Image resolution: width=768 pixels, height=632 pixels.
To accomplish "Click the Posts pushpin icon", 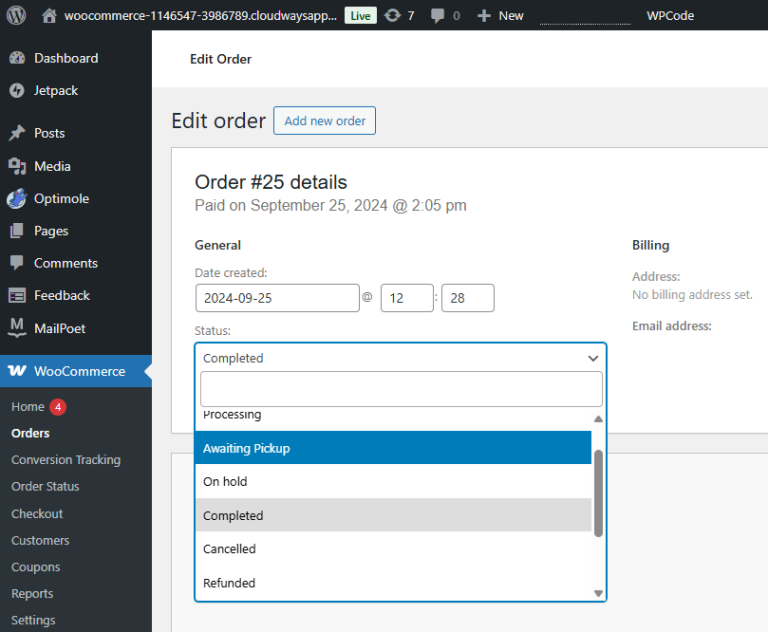I will click(17, 133).
